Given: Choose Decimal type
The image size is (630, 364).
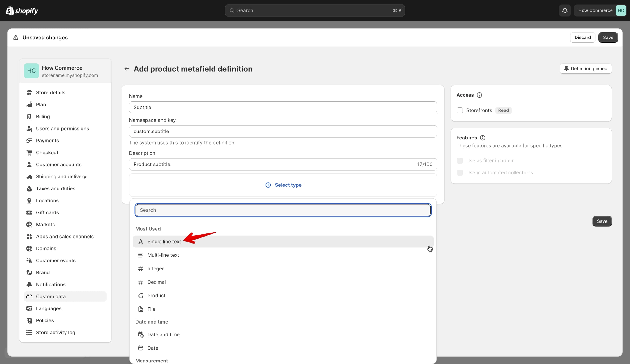Looking at the screenshot, I should pos(283,282).
